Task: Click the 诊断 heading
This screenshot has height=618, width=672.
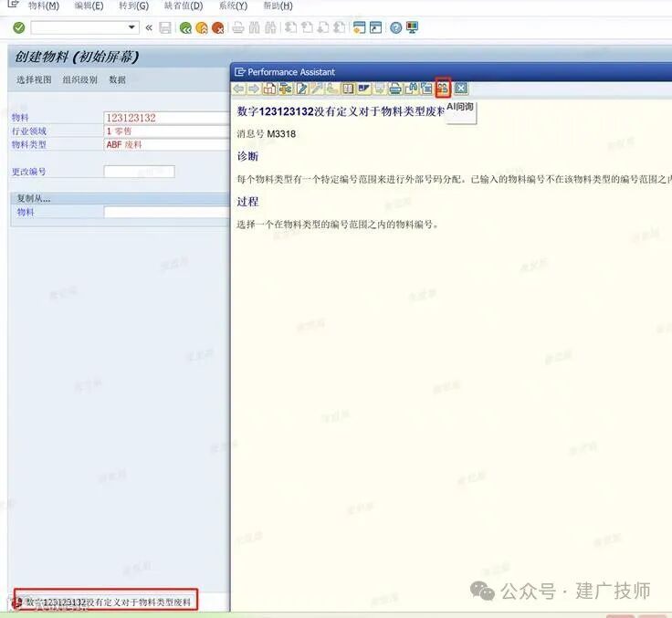Action: coord(247,156)
